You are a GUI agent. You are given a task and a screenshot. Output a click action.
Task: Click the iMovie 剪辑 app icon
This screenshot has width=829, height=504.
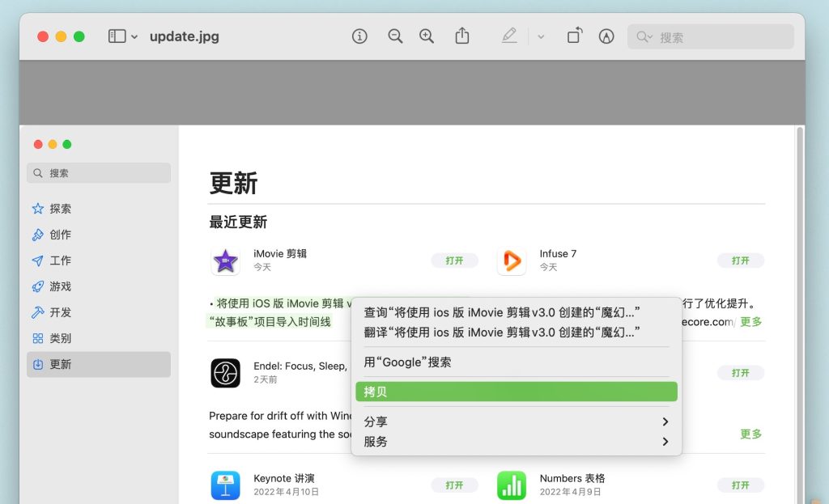(226, 260)
